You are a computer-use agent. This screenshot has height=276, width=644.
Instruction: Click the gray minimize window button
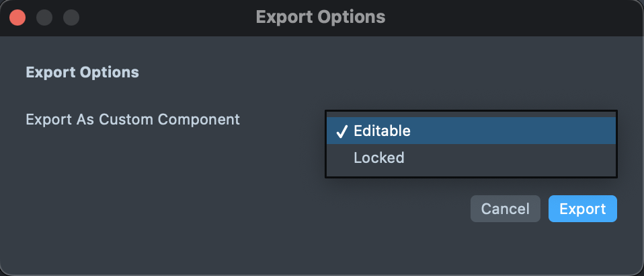(44, 17)
